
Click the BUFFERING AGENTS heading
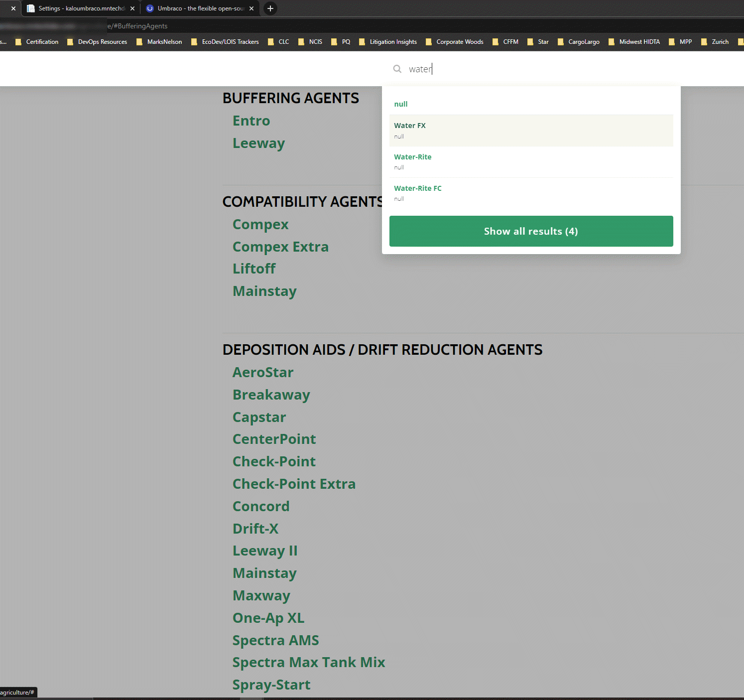tap(291, 98)
